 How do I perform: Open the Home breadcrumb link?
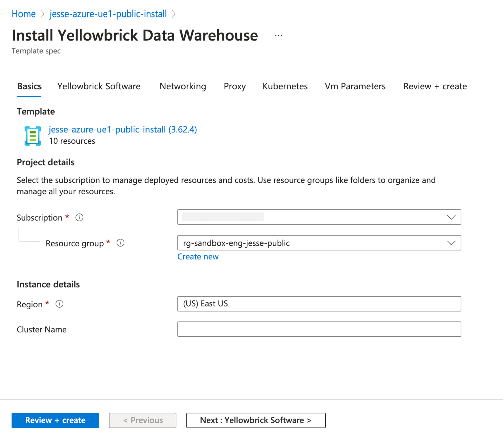point(24,14)
